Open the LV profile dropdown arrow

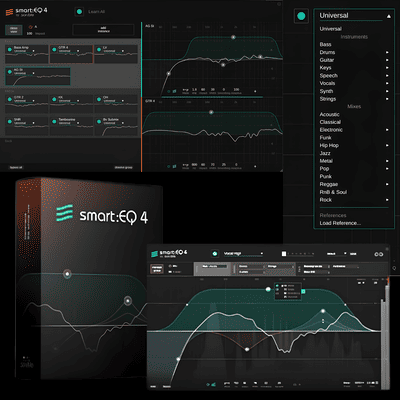123,51
